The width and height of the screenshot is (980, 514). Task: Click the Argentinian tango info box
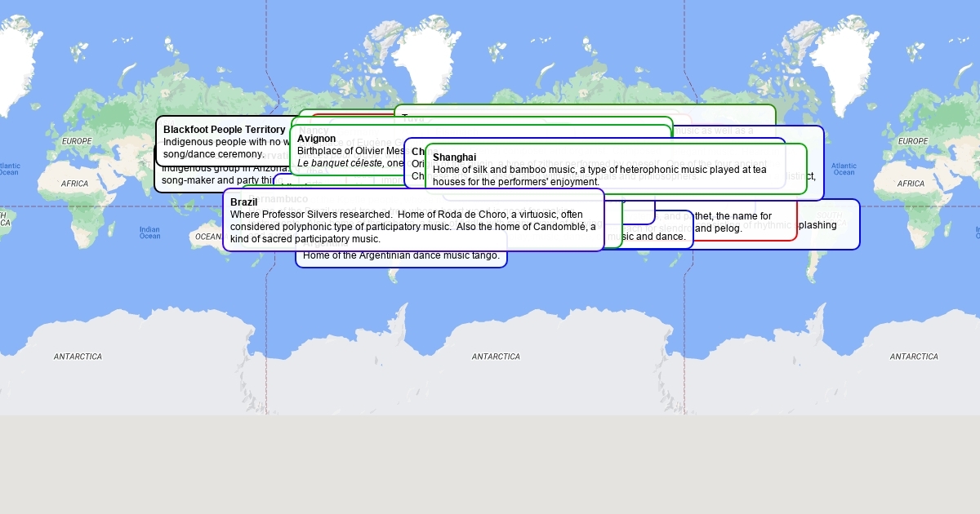coord(401,257)
